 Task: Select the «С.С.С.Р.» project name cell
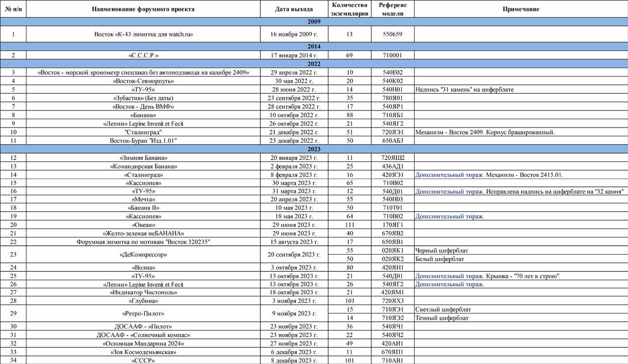pos(143,55)
